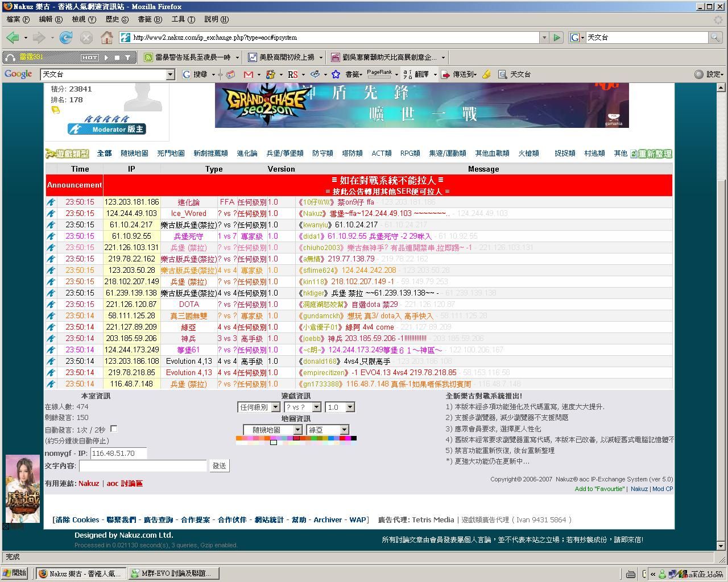The width and height of the screenshot is (728, 582).
Task: Toggle the 自動發言 auto-post checkbox
Action: click(x=114, y=429)
